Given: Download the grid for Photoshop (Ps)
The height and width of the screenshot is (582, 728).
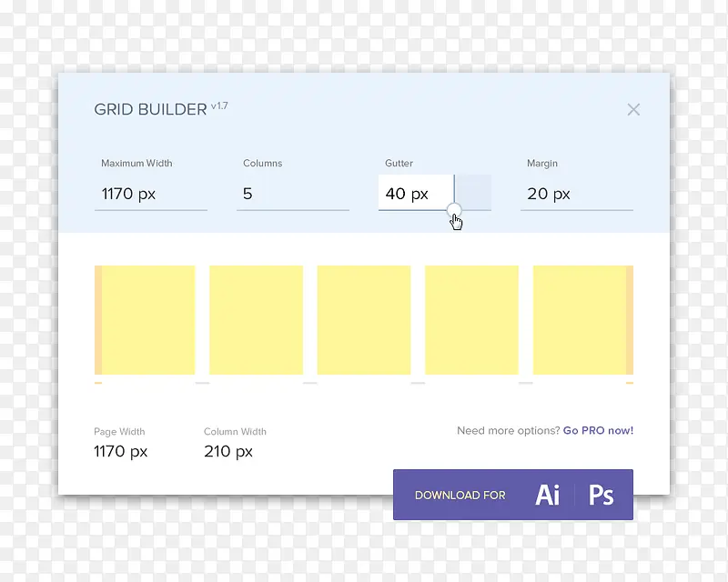Looking at the screenshot, I should click(x=601, y=495).
